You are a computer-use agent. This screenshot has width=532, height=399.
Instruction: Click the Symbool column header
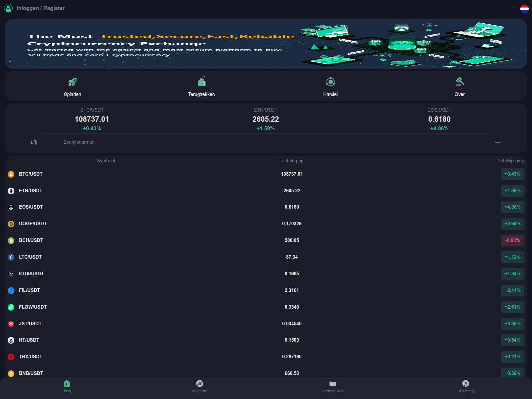click(x=106, y=161)
